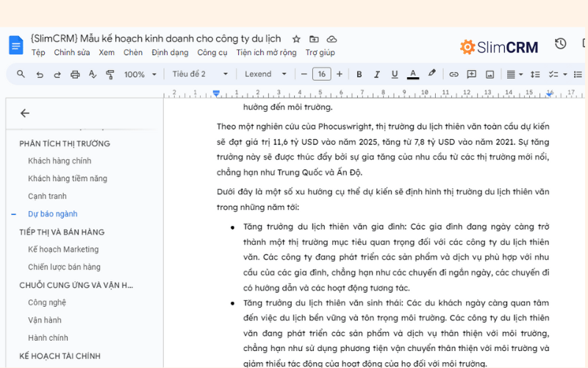Open the Chèn menu

[133, 52]
